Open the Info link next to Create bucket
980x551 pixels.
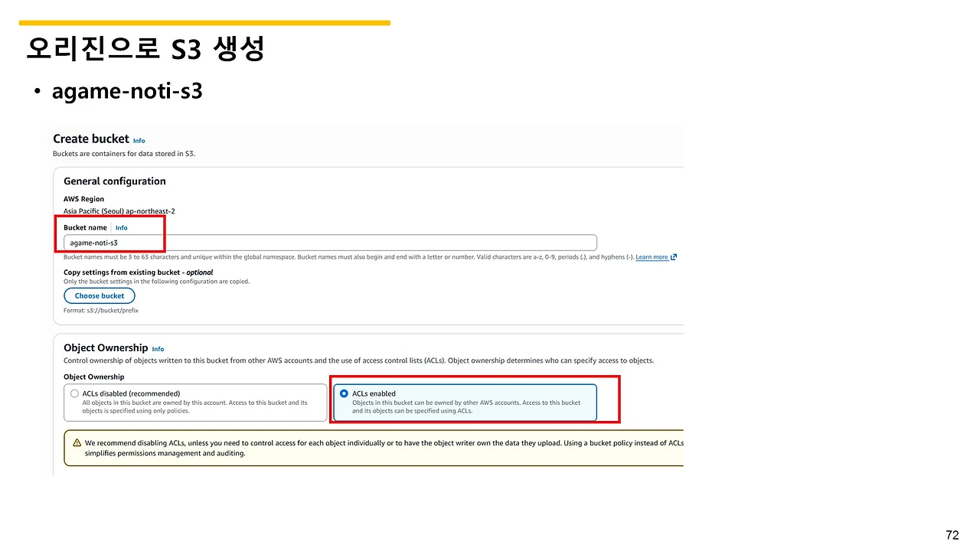point(139,141)
